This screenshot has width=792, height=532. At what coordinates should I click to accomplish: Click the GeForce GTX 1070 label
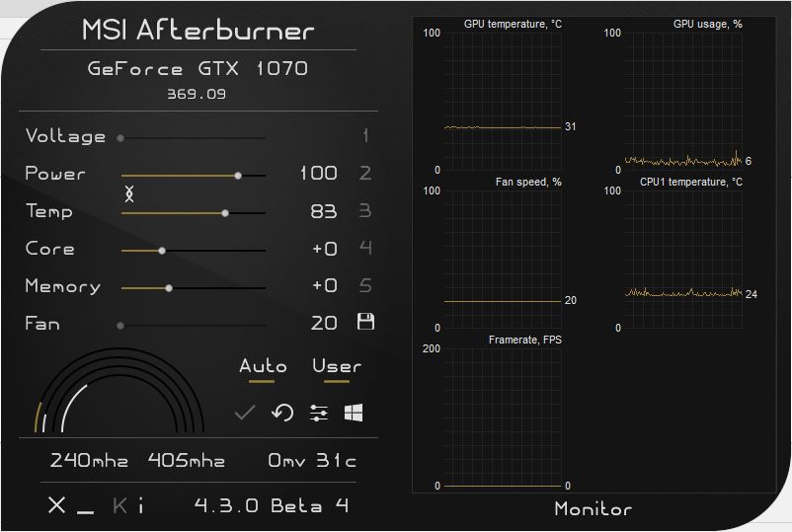point(198,68)
